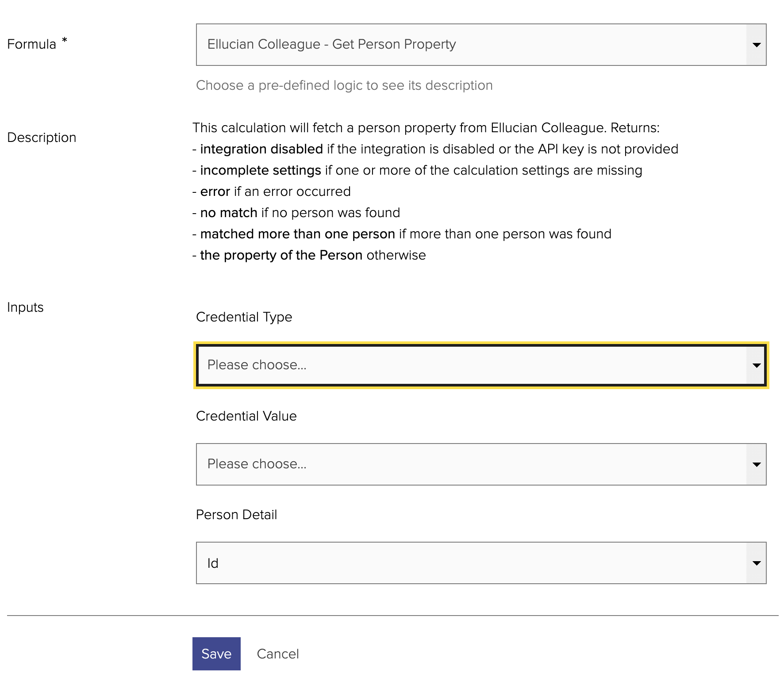
Task: Click the 'This calculation will fetch' intro line
Action: coord(426,128)
